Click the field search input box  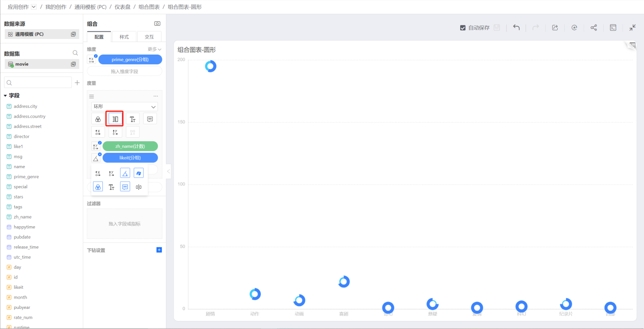click(38, 83)
